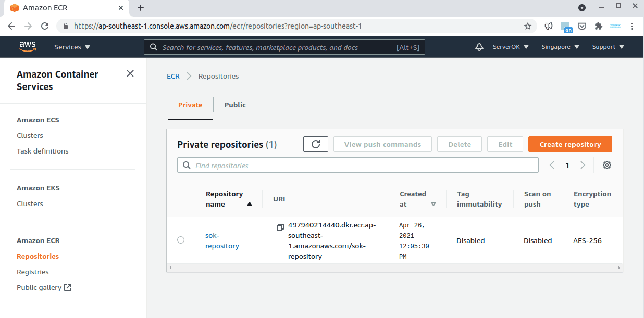This screenshot has width=644, height=318.
Task: Select the sok-repository radio button
Action: [181, 240]
